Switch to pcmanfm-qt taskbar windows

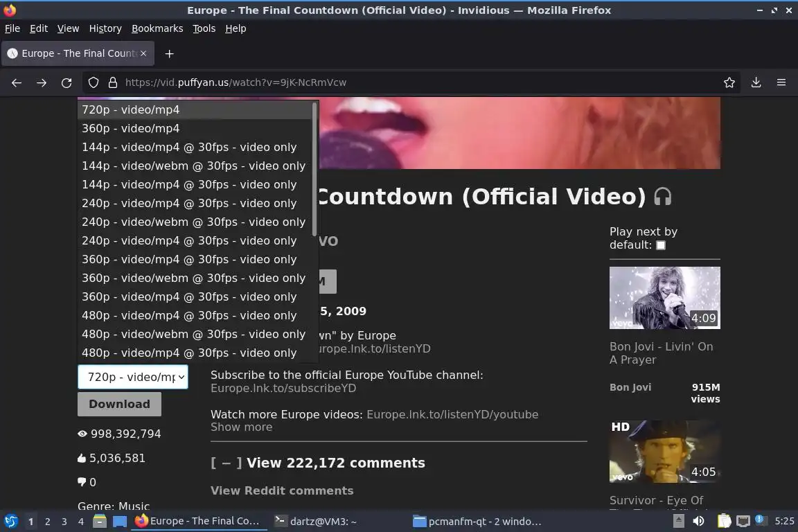pos(477,522)
